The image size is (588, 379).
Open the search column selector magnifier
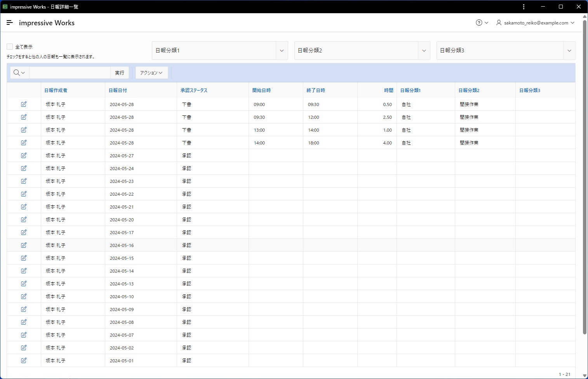click(x=19, y=73)
